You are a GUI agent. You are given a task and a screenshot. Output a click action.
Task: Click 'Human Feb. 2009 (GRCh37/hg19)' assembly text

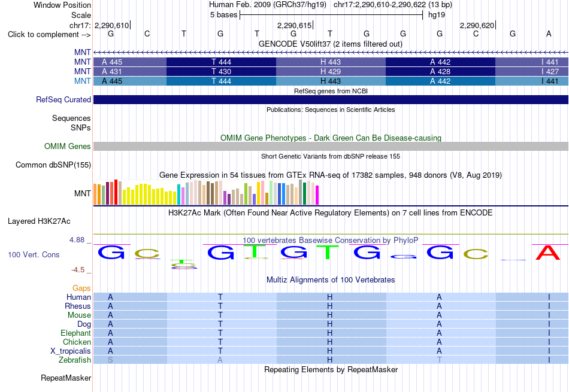pos(268,5)
